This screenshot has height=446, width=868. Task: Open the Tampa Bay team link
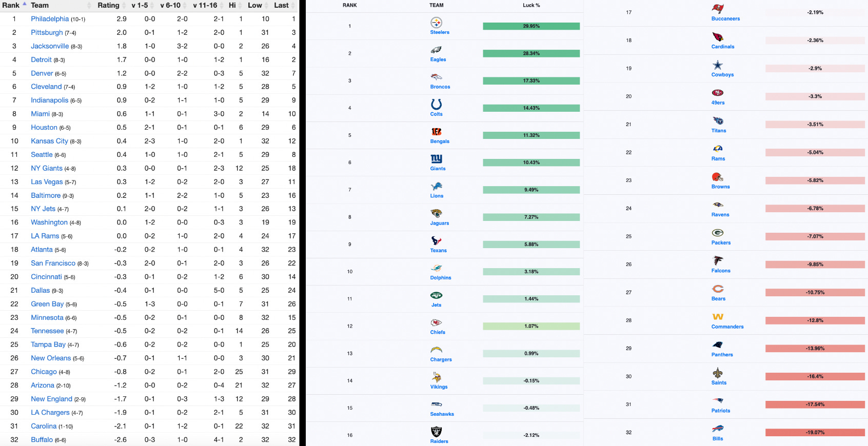pos(48,344)
